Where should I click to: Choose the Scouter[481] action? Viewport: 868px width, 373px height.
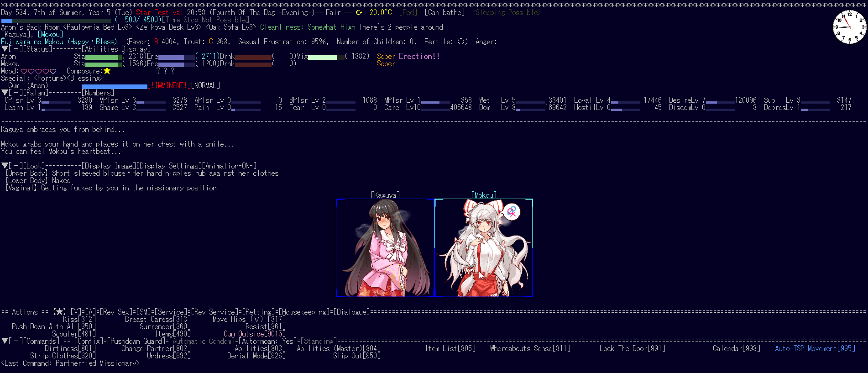coord(74,334)
